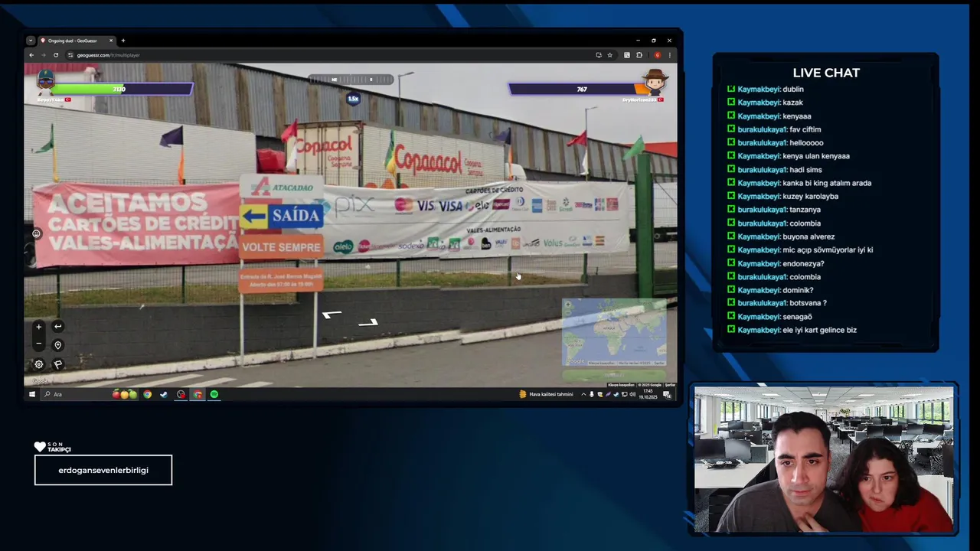Go forward in the browser

click(44, 55)
